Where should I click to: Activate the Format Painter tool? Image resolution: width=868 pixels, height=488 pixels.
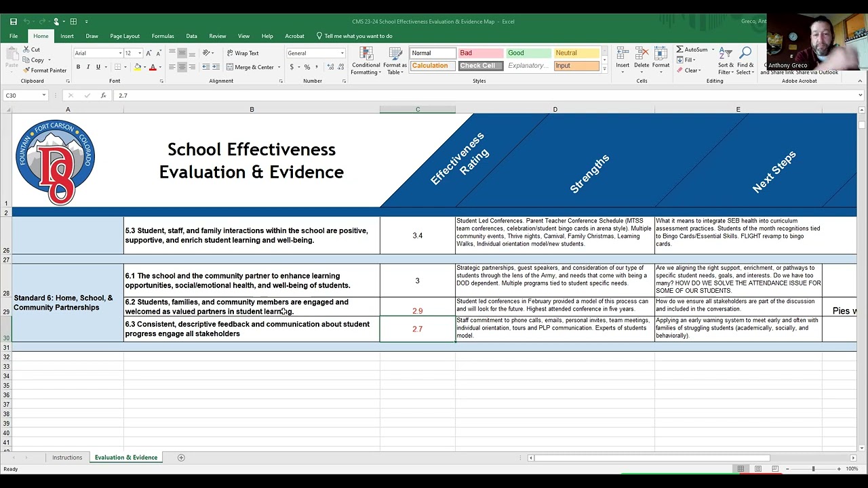coord(45,70)
